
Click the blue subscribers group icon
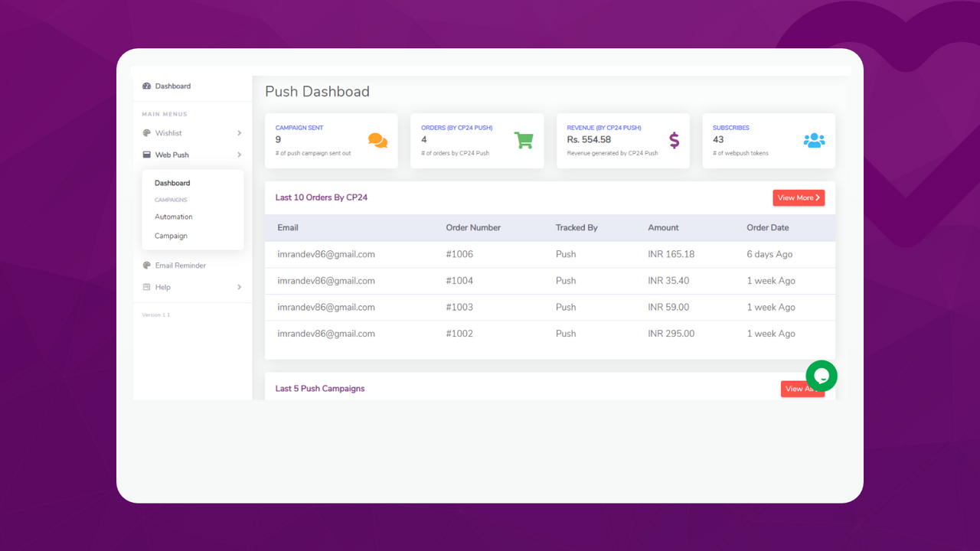pyautogui.click(x=814, y=140)
